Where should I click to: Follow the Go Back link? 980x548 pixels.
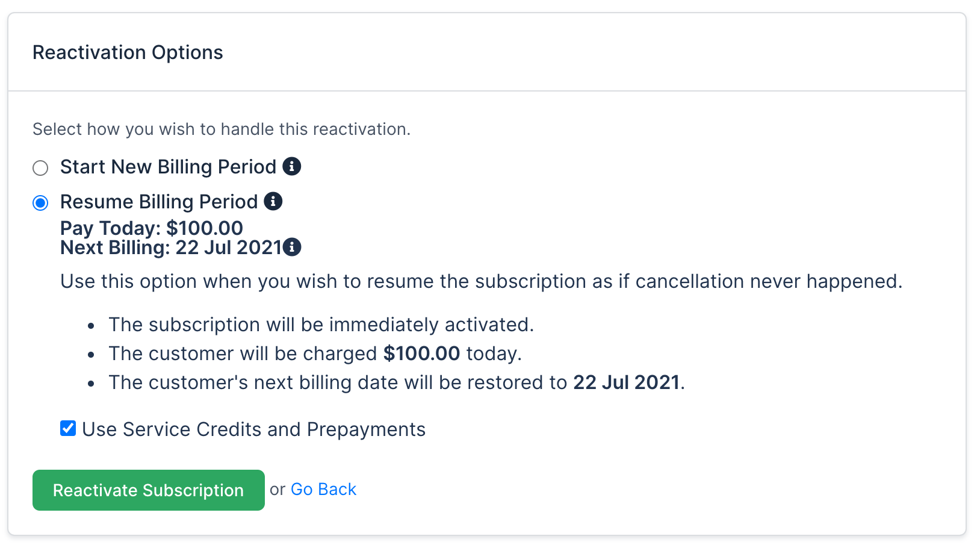pyautogui.click(x=323, y=490)
